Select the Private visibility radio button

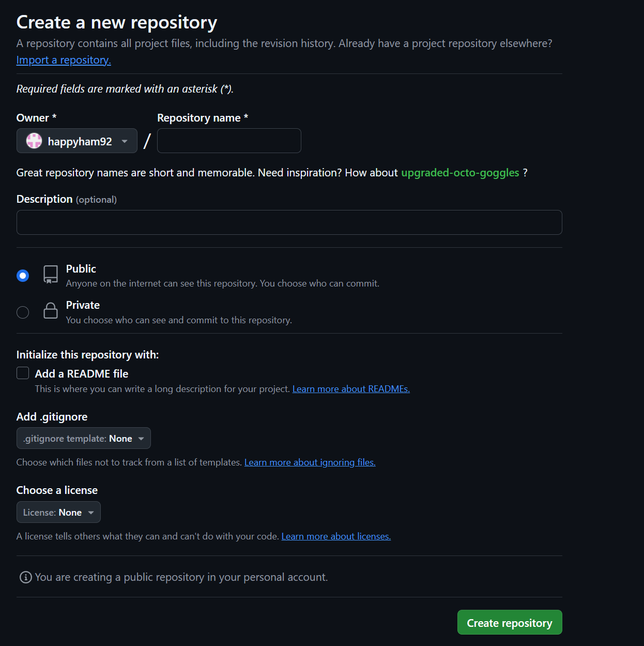pos(23,312)
